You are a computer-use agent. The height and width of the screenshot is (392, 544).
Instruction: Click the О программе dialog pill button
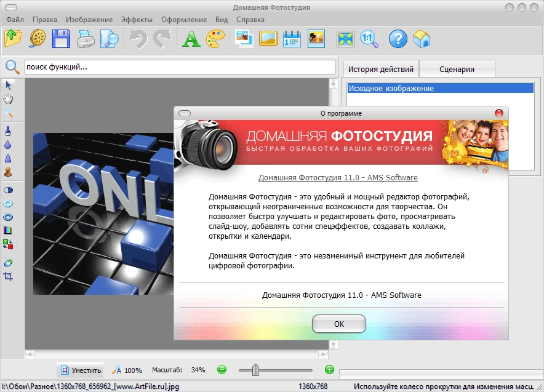pyautogui.click(x=185, y=113)
